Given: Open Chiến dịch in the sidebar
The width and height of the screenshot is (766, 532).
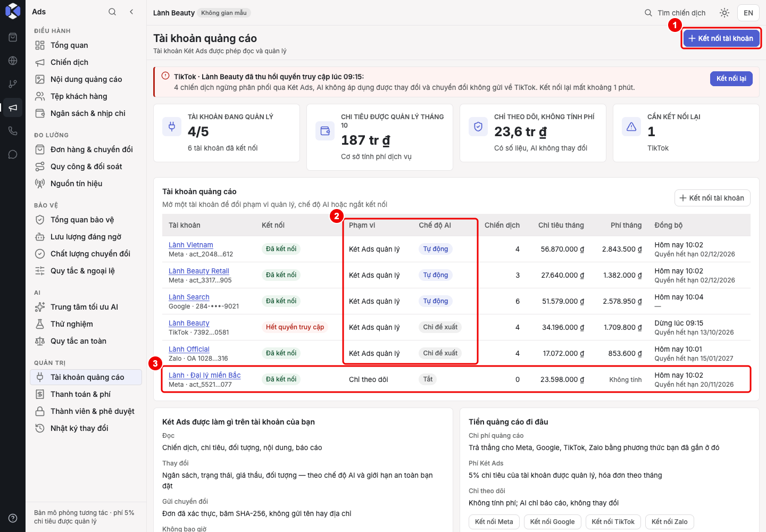Looking at the screenshot, I should click(86, 62).
